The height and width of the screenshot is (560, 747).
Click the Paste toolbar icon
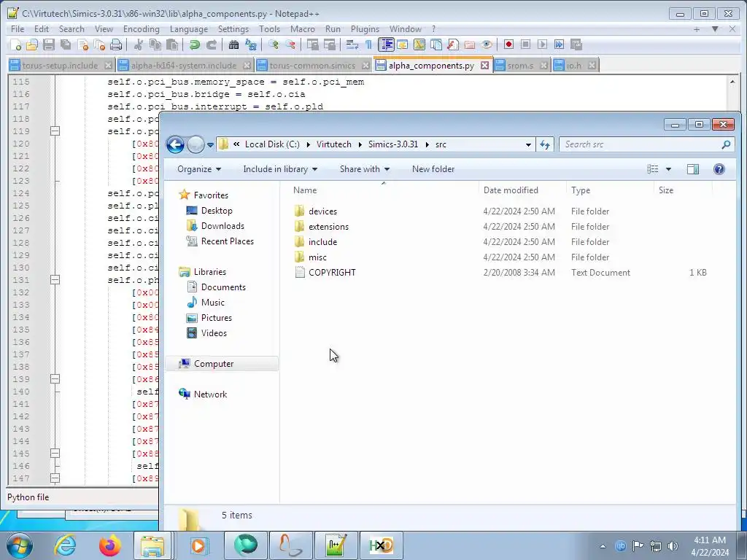pos(172,44)
